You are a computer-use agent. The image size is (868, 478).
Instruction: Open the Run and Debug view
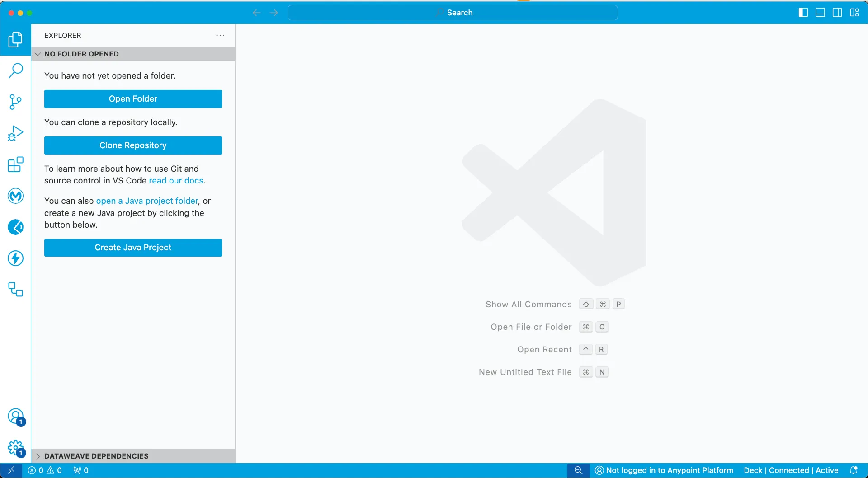pyautogui.click(x=15, y=133)
